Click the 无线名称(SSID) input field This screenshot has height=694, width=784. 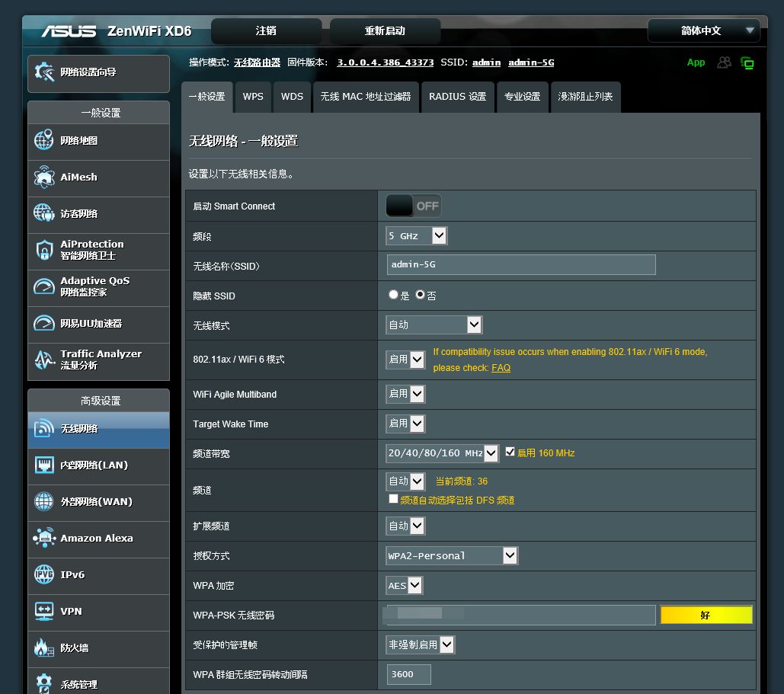click(521, 264)
